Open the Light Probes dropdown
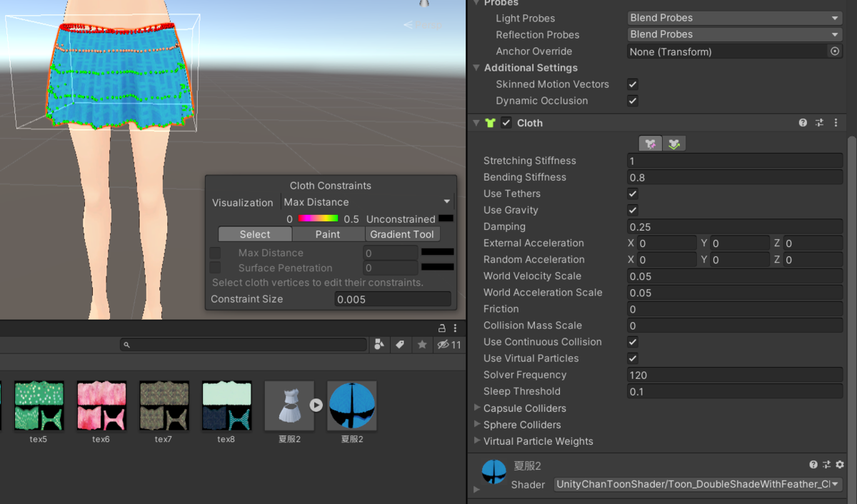The image size is (857, 504). tap(735, 18)
